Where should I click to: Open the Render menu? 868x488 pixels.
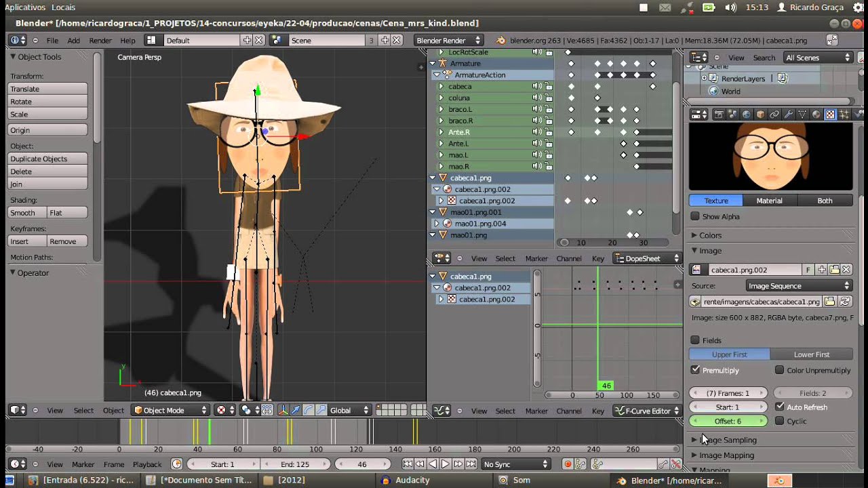pyautogui.click(x=100, y=40)
